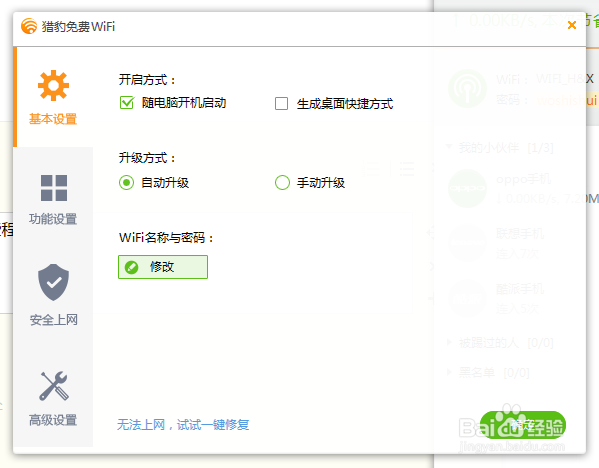Click the WiFi hotspot icon in background window
The height and width of the screenshot is (468, 599).
(x=467, y=89)
